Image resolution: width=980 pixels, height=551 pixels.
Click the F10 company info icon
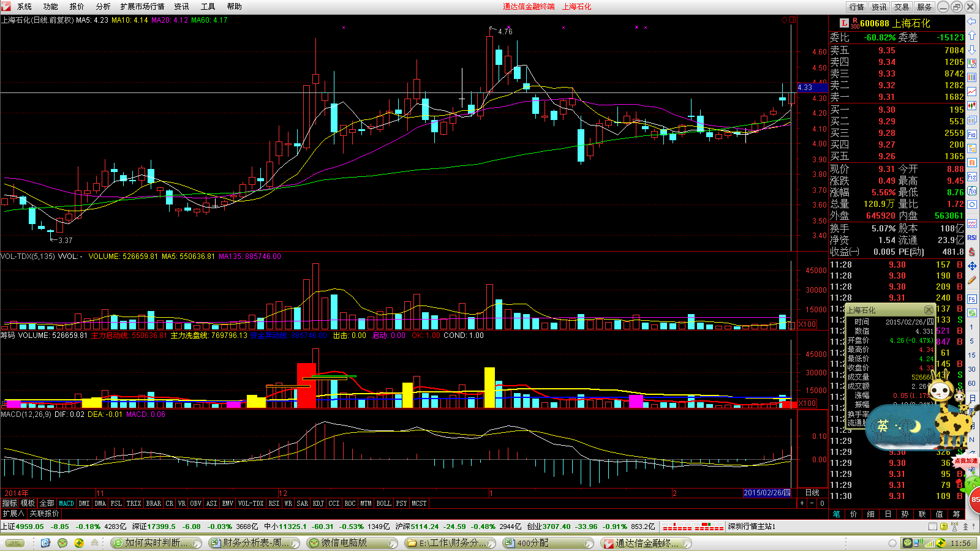(972, 134)
